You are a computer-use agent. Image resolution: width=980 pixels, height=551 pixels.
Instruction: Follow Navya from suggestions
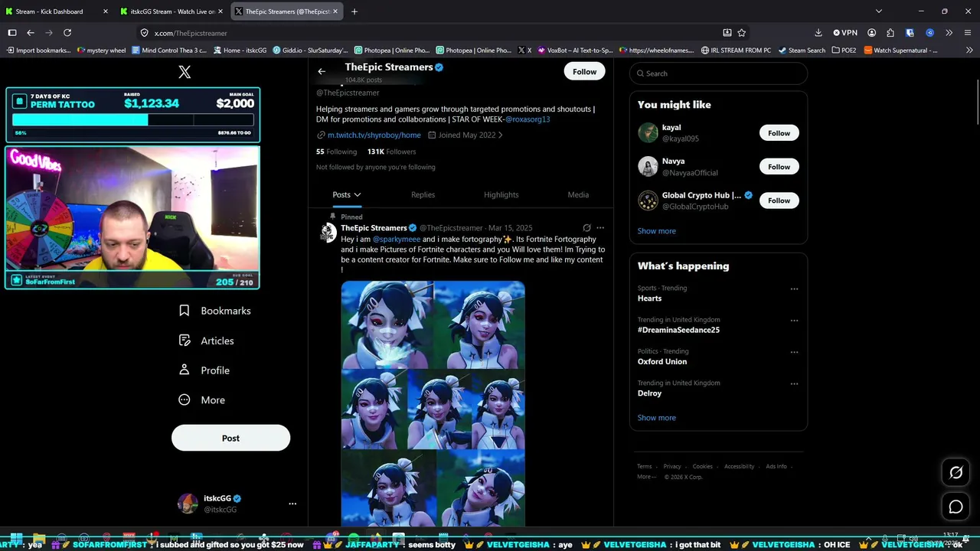point(779,167)
